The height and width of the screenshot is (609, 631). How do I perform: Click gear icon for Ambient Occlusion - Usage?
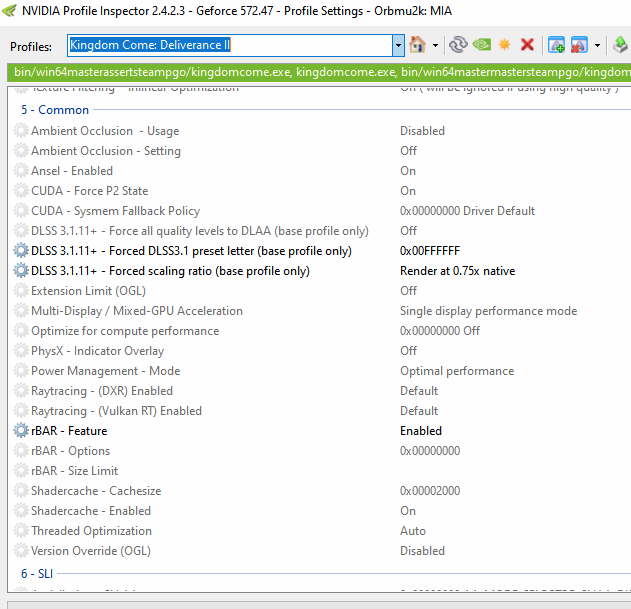[x=21, y=130]
